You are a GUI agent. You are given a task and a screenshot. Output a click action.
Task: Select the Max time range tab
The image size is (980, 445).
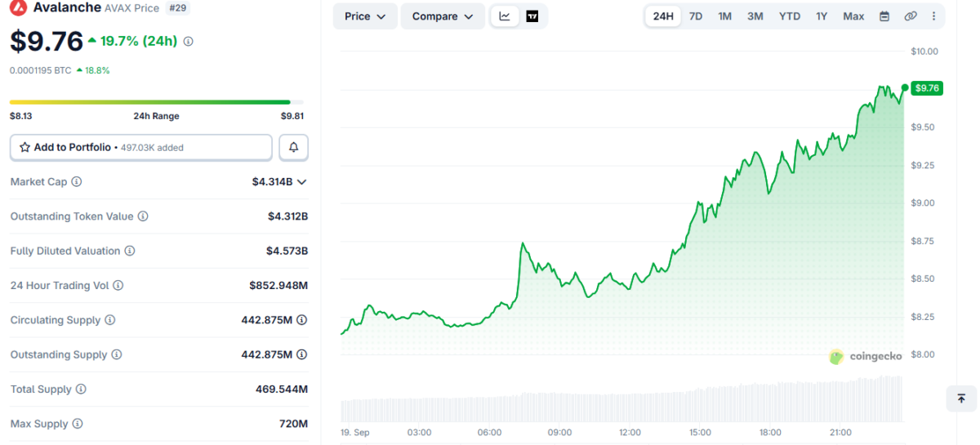click(x=853, y=16)
